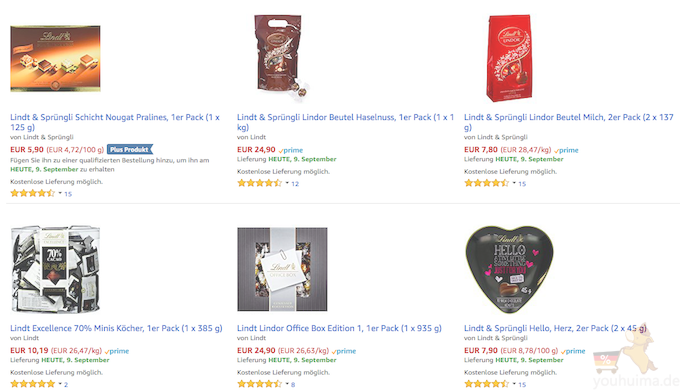Open red Lindor Beutel Milch bag image
Screen dimensions: 680x391
tap(509, 58)
